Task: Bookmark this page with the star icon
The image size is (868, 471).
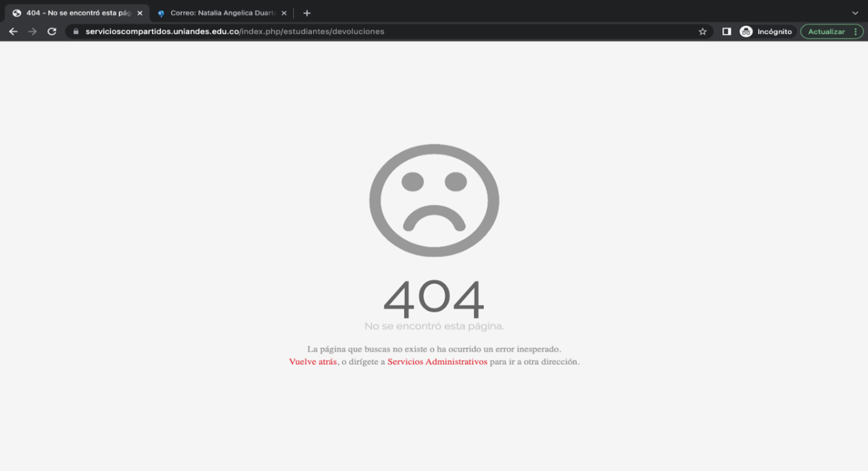Action: pos(702,31)
